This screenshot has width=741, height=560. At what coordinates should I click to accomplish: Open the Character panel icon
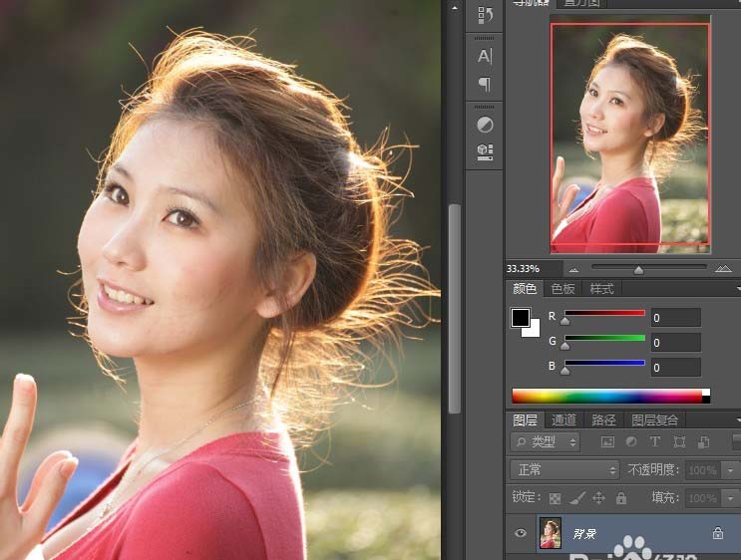coord(485,56)
